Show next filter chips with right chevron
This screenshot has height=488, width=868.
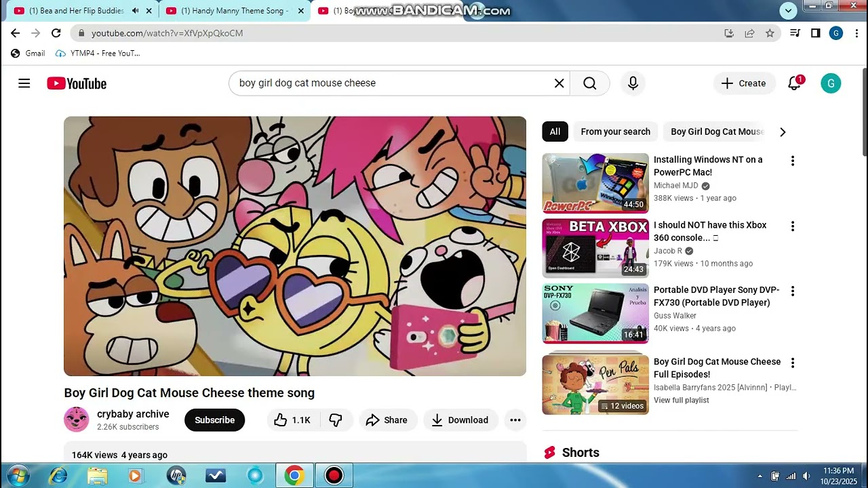(783, 131)
